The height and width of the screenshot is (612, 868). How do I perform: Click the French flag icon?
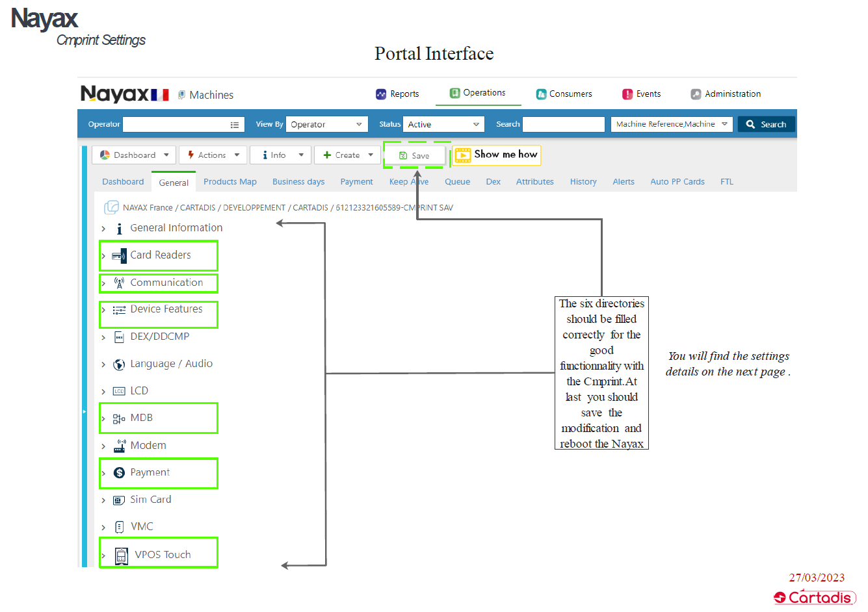160,96
